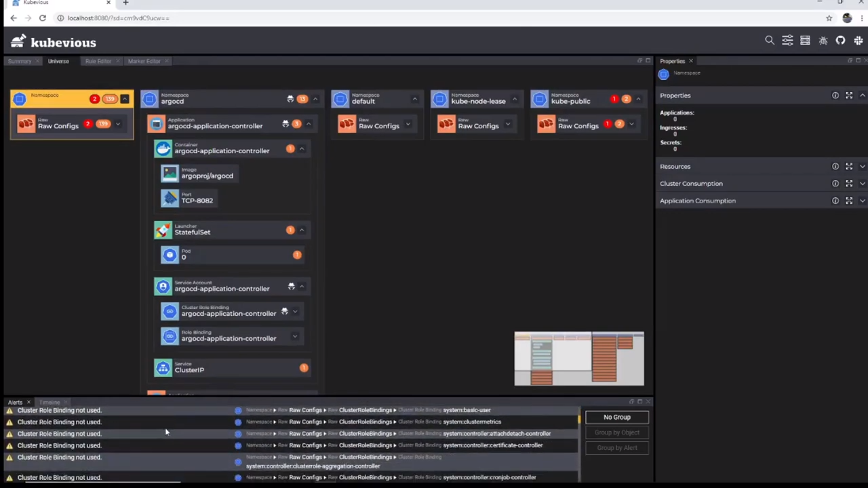The image size is (868, 488).
Task: Switch to the Summary tab
Action: 20,61
